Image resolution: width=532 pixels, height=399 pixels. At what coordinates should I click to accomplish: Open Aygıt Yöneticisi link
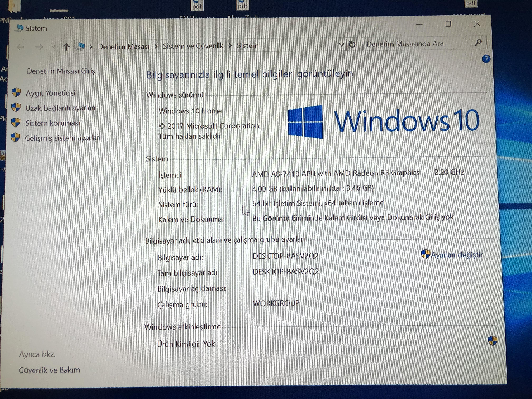pyautogui.click(x=51, y=93)
